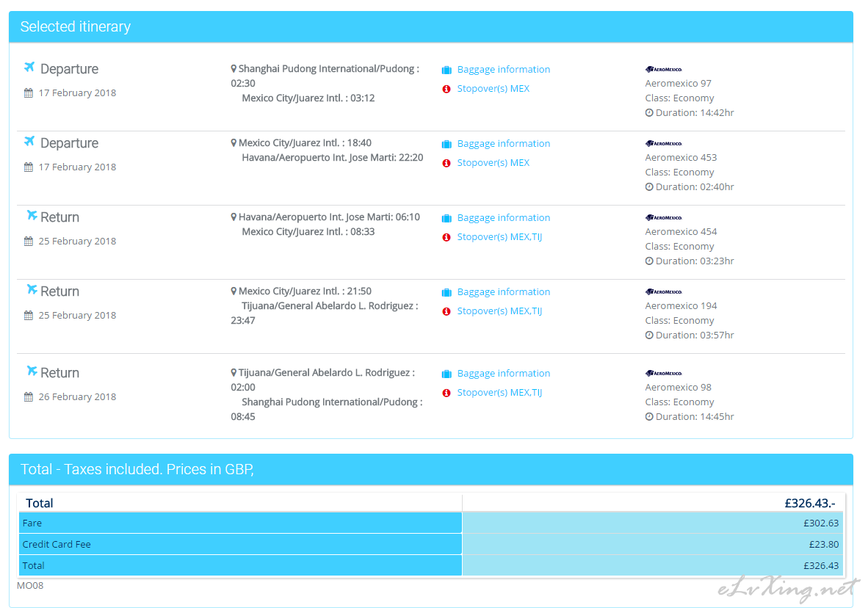Click the £23.80 credit card fee

tap(824, 545)
